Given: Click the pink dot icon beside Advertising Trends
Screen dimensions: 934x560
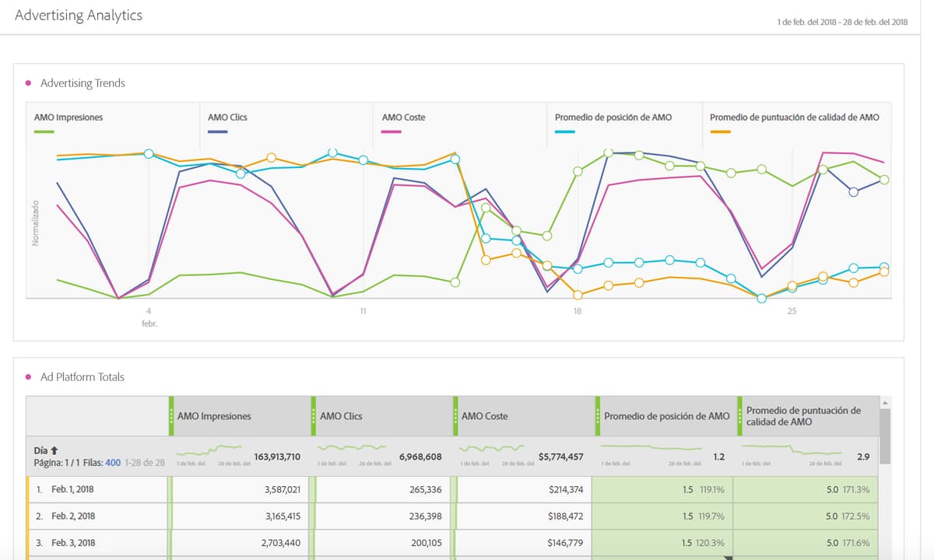Looking at the screenshot, I should [29, 83].
